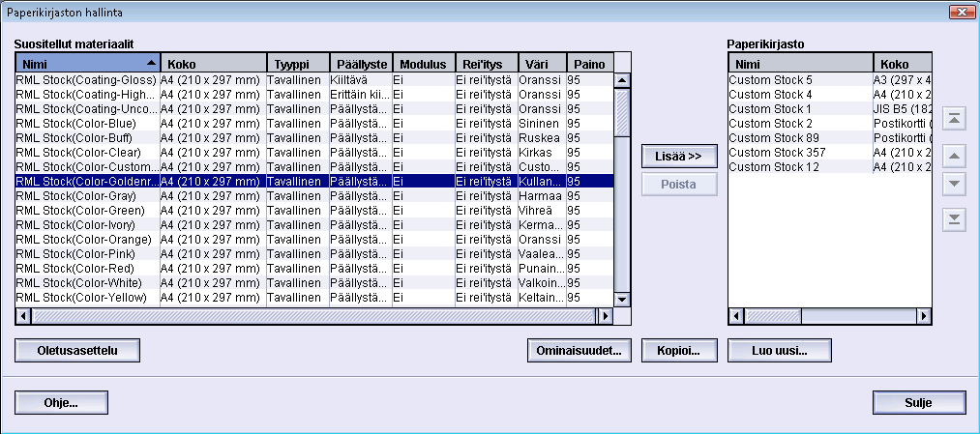Select RML Stock(Color-Buff) row
Screen dimensions: 980x434
pos(314,137)
